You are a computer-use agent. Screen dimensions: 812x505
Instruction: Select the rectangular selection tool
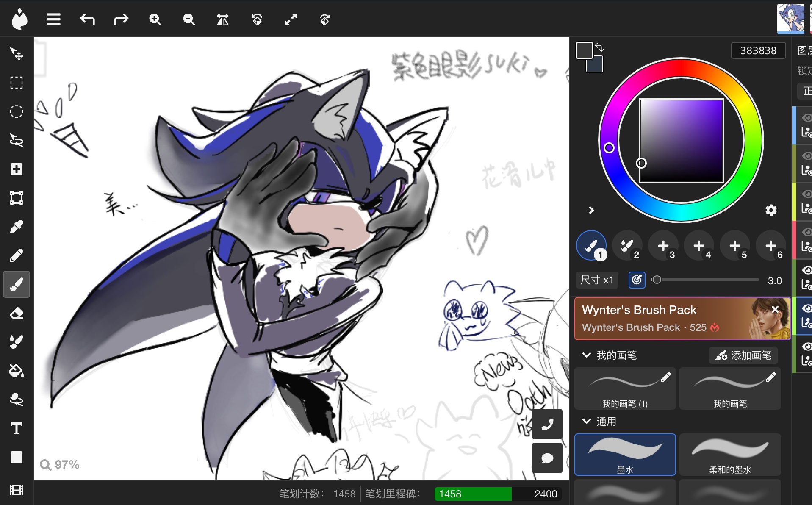(17, 83)
